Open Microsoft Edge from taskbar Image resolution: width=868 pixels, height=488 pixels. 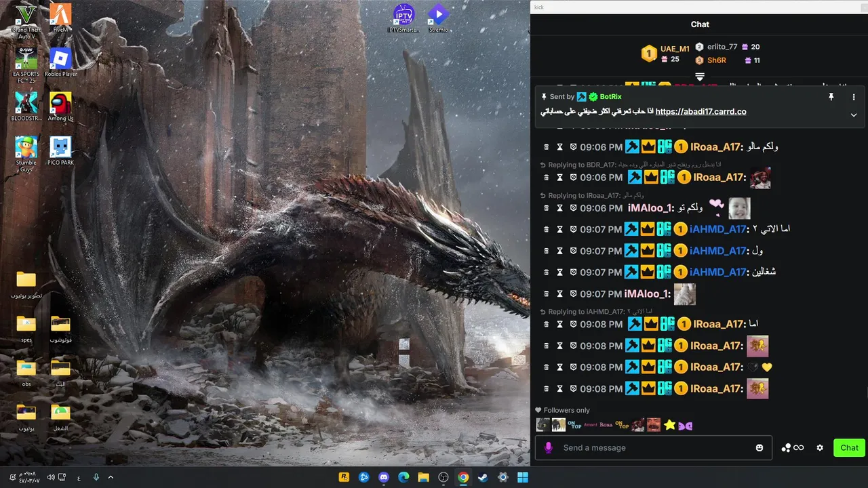[403, 477]
